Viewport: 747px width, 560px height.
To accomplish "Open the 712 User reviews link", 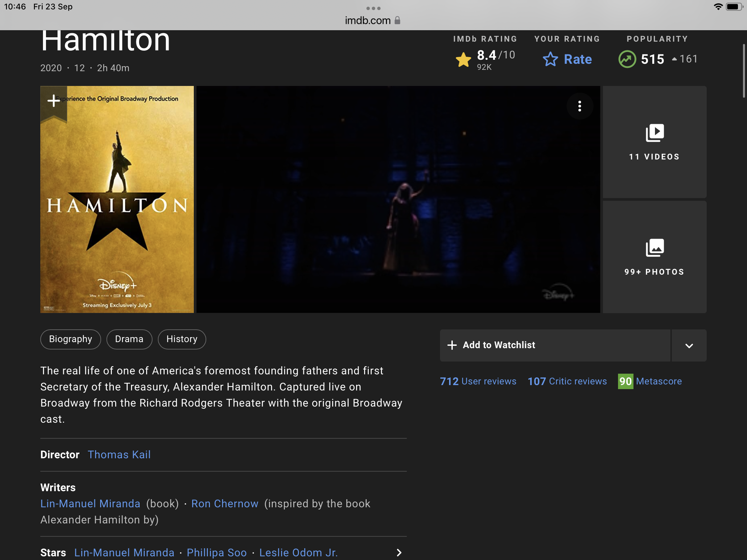I will click(x=478, y=381).
